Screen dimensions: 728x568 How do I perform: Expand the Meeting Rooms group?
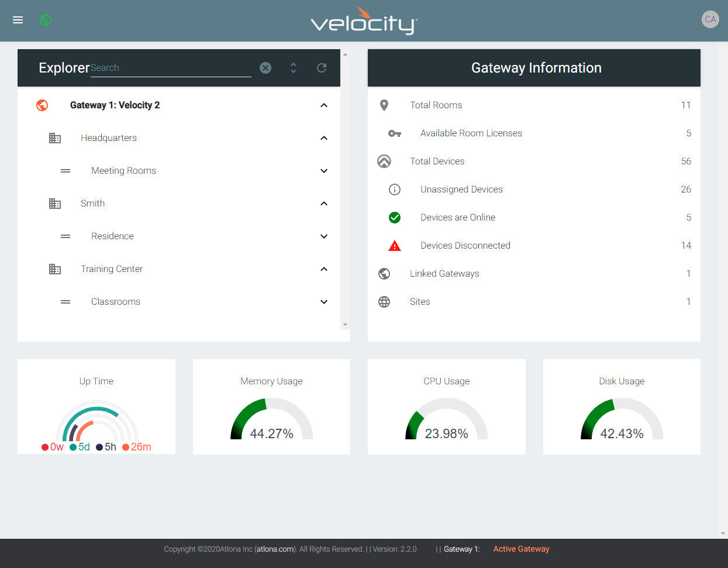point(324,171)
